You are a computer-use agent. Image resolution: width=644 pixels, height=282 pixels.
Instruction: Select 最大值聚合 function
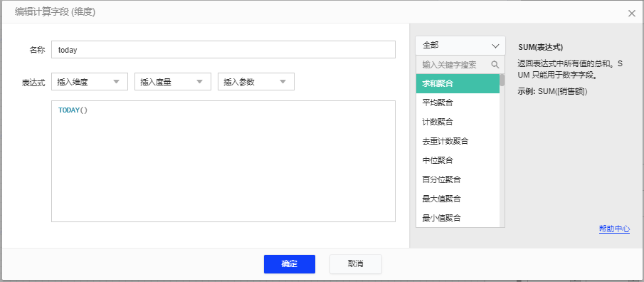pos(458,199)
